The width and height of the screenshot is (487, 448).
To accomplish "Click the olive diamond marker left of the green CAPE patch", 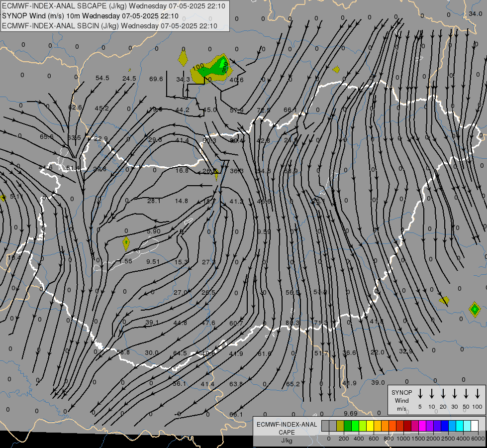I will 183,58.
